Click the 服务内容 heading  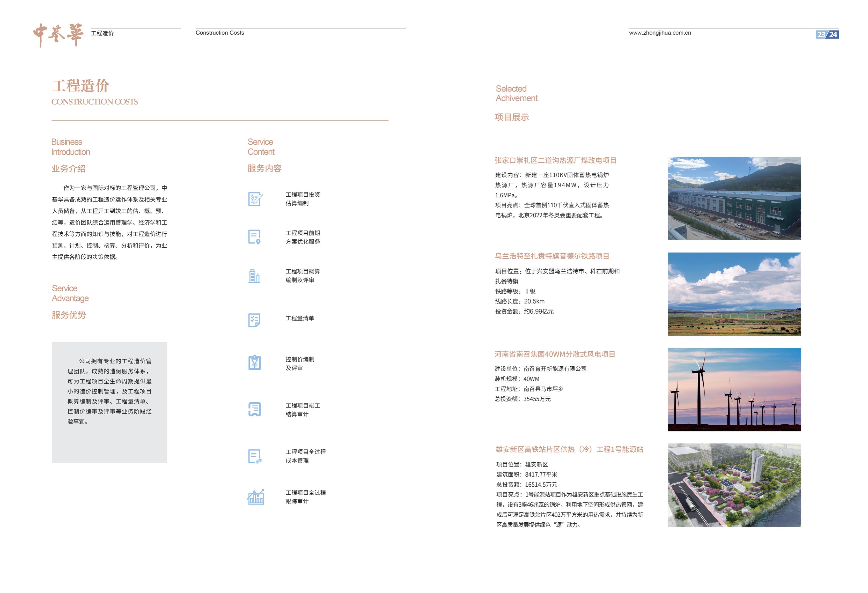tap(264, 168)
